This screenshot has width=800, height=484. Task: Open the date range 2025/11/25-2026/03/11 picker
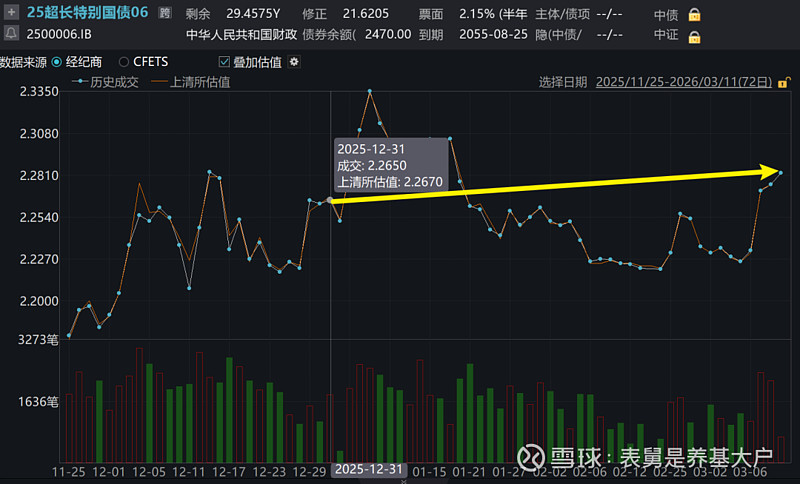(x=684, y=82)
